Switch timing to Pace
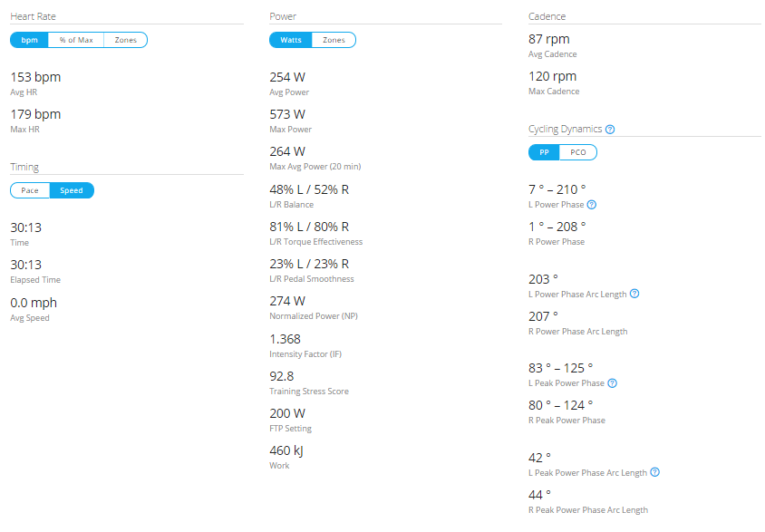 coord(30,190)
